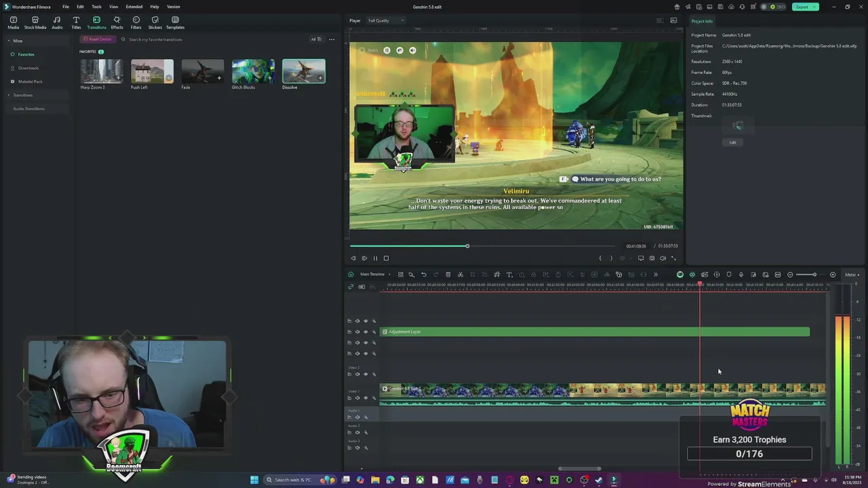Mute the Video 1 track
The width and height of the screenshot is (868, 488).
coord(357,398)
